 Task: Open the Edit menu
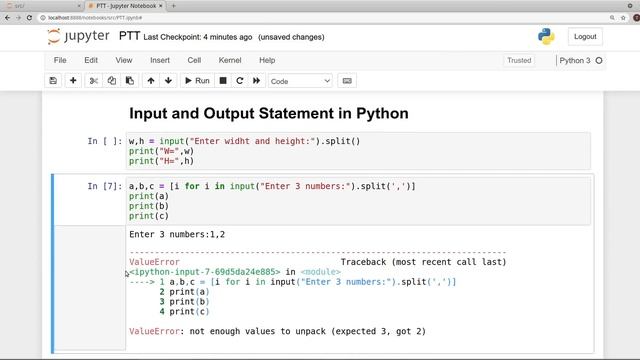click(x=91, y=60)
